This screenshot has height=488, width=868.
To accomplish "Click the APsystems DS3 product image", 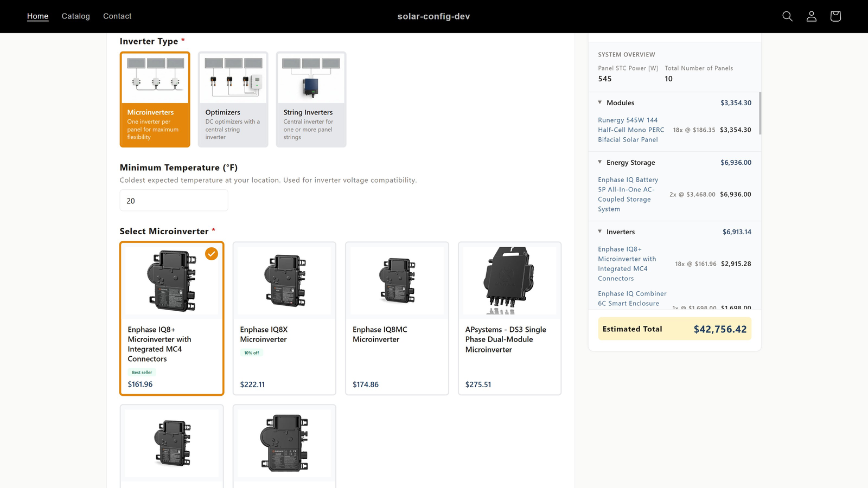I will (510, 281).
